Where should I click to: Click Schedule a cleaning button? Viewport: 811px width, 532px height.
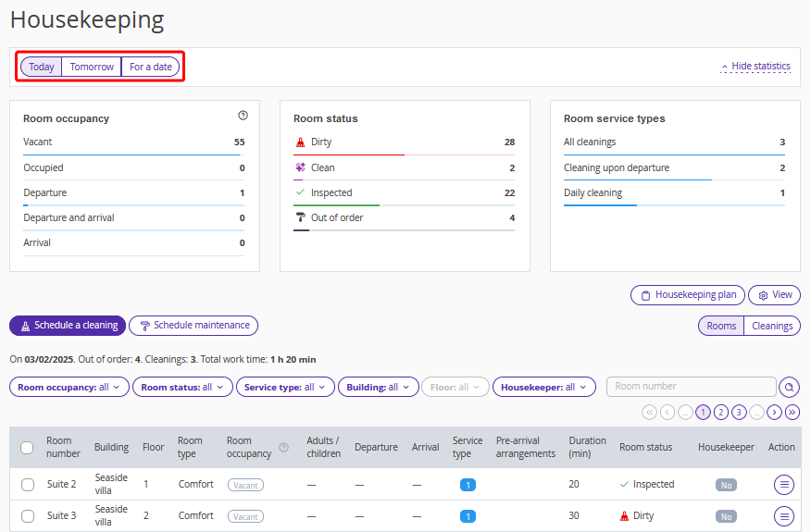pyautogui.click(x=68, y=326)
